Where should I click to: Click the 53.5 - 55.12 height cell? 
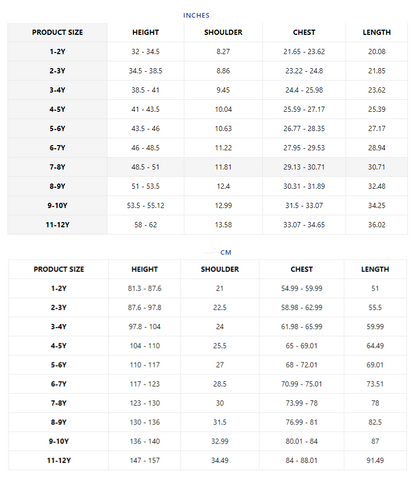[145, 205]
